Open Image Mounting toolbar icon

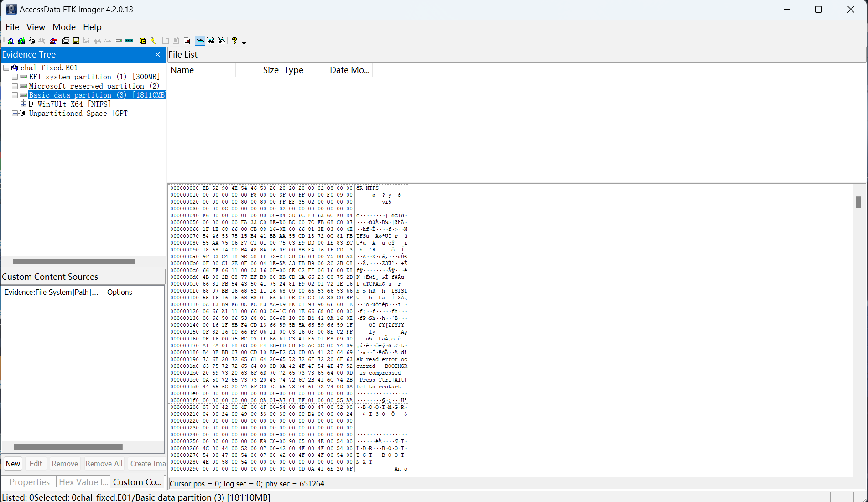(32, 41)
